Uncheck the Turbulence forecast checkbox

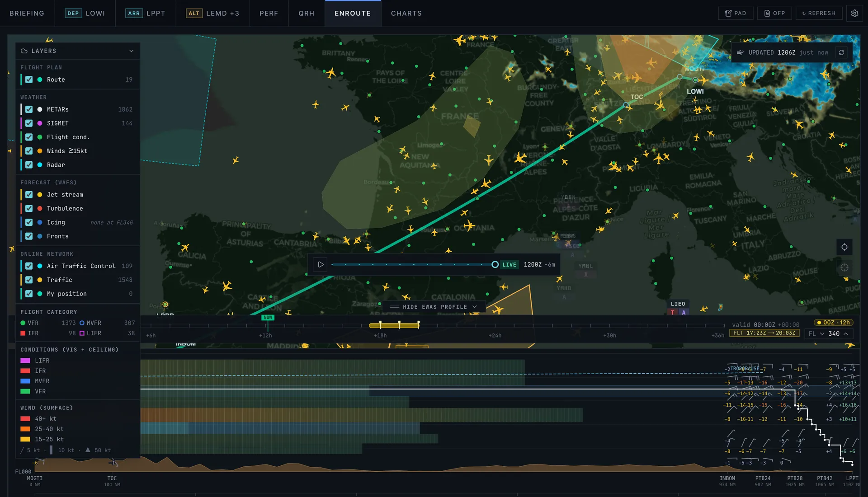(x=29, y=209)
